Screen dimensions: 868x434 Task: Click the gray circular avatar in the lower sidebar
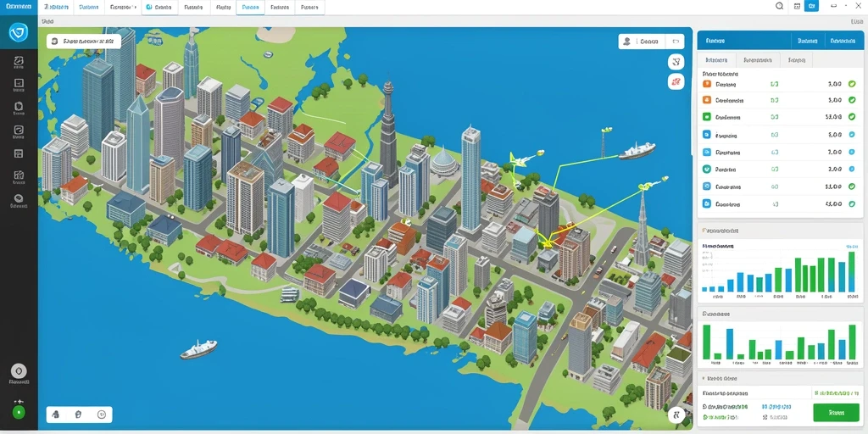coord(19,371)
